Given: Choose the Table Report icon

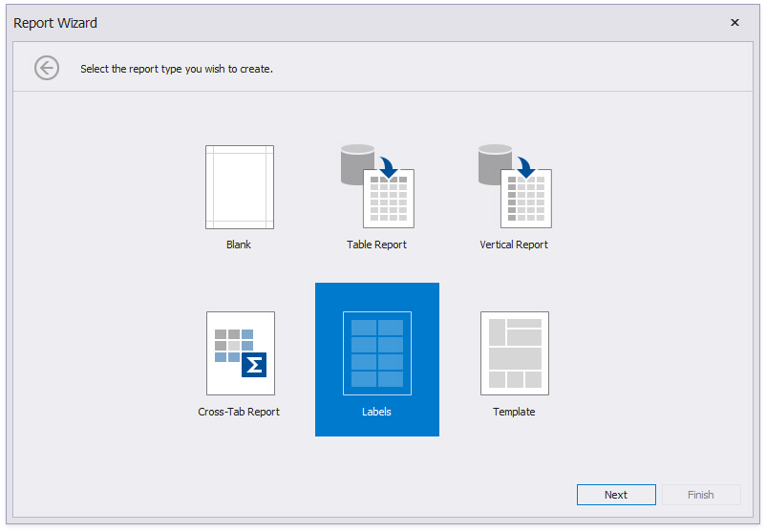Looking at the screenshot, I should pyautogui.click(x=377, y=187).
